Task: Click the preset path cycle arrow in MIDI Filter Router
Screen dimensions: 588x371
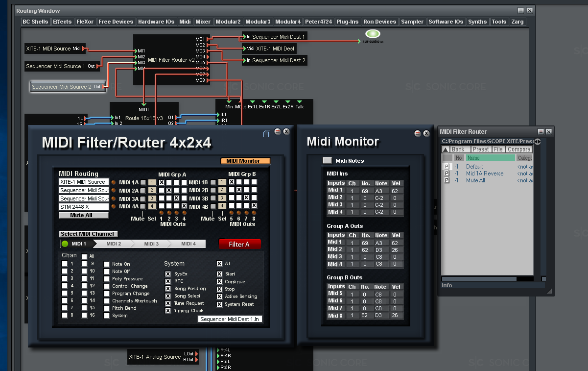Action: [537, 141]
